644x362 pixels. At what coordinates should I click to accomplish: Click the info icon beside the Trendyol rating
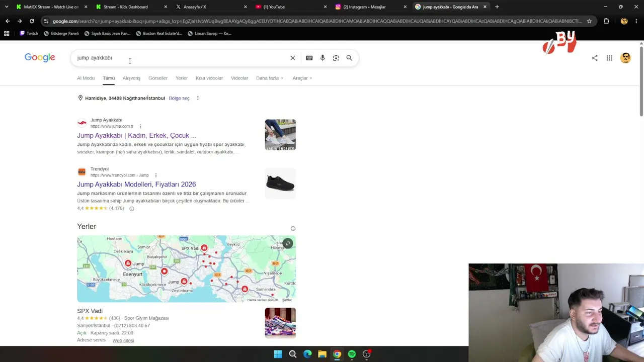pyautogui.click(x=132, y=209)
